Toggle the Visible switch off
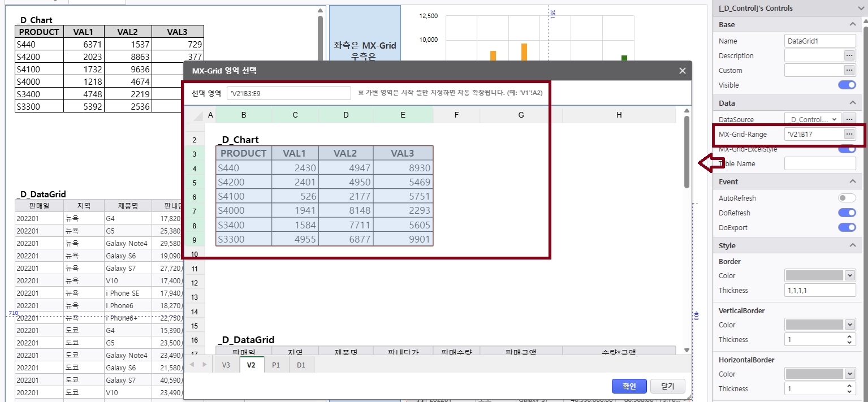This screenshot has height=402, width=868. (847, 85)
